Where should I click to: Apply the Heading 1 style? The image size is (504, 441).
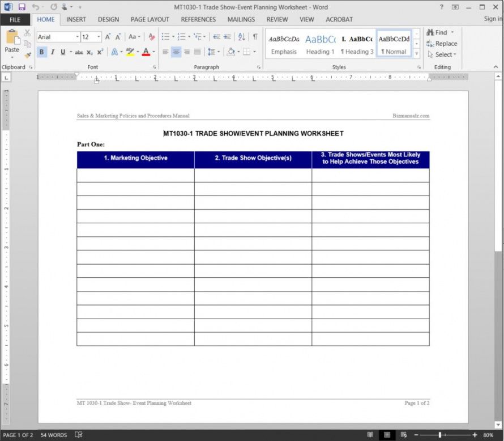coord(320,44)
